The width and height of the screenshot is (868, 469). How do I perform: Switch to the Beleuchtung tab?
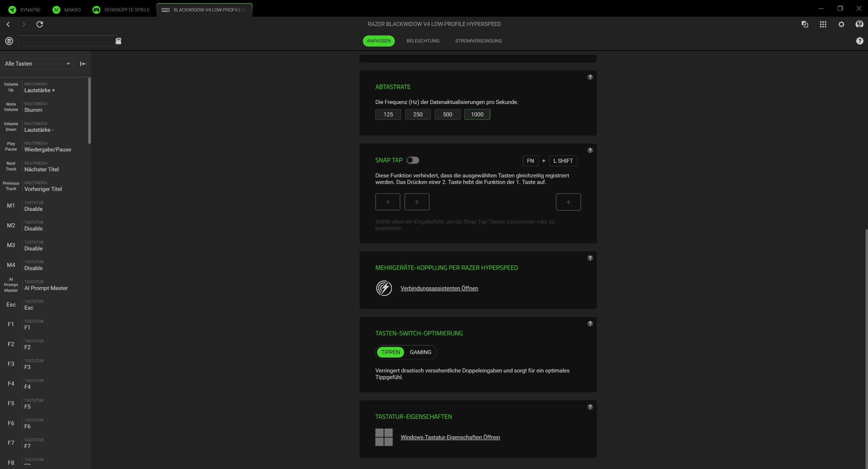tap(423, 41)
